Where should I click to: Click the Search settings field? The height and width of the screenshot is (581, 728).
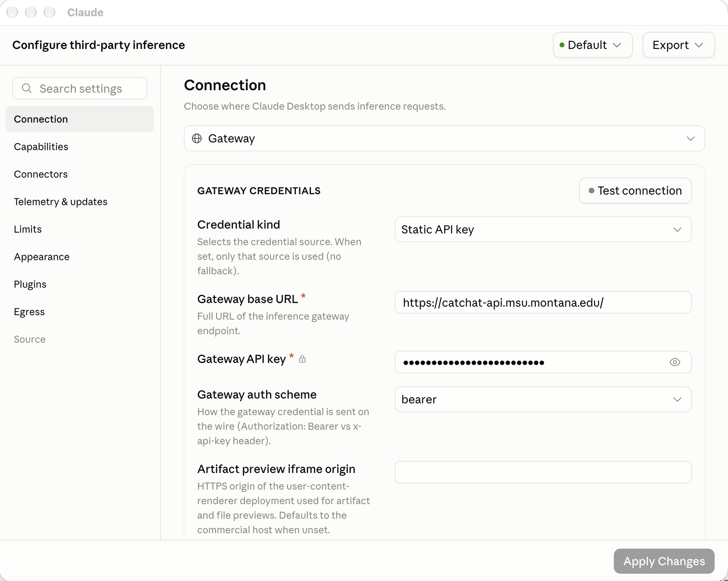(80, 88)
